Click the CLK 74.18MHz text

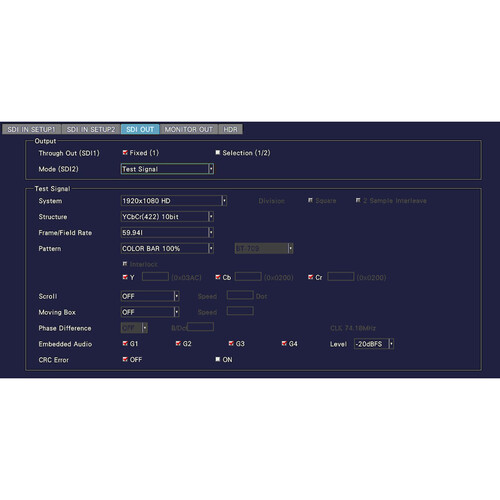[x=353, y=328]
